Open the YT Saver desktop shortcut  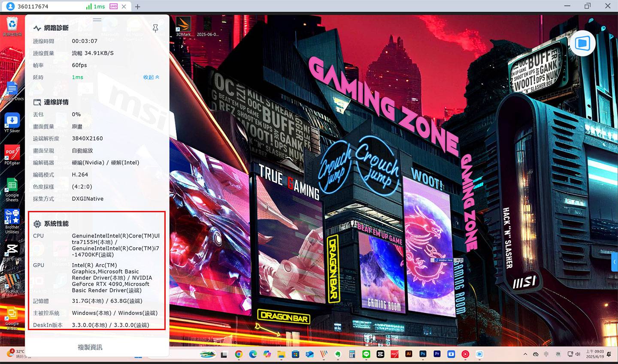click(12, 123)
